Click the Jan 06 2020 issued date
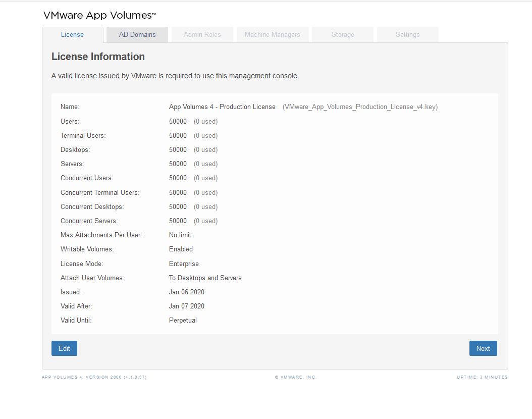 [x=187, y=292]
